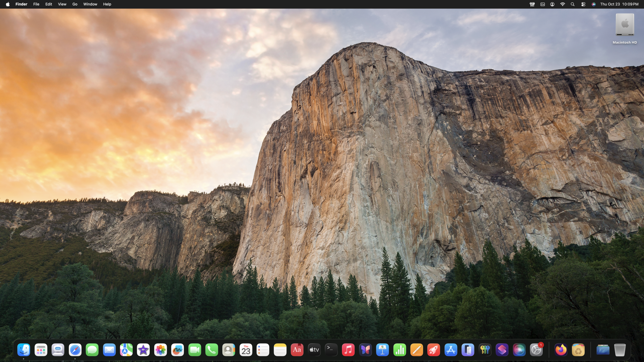The width and height of the screenshot is (644, 362).
Task: Open Control Center in the menu bar
Action: tap(583, 4)
